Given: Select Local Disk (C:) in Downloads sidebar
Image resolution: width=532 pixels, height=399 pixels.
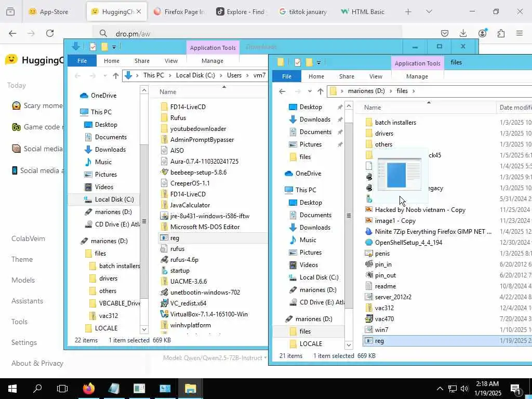Looking at the screenshot, I should click(x=114, y=199).
